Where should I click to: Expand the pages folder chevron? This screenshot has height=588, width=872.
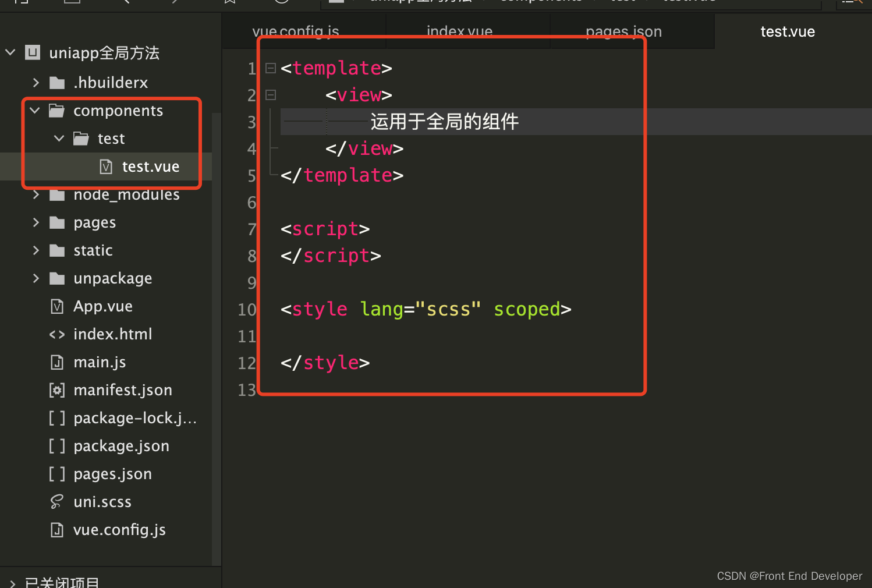(36, 222)
